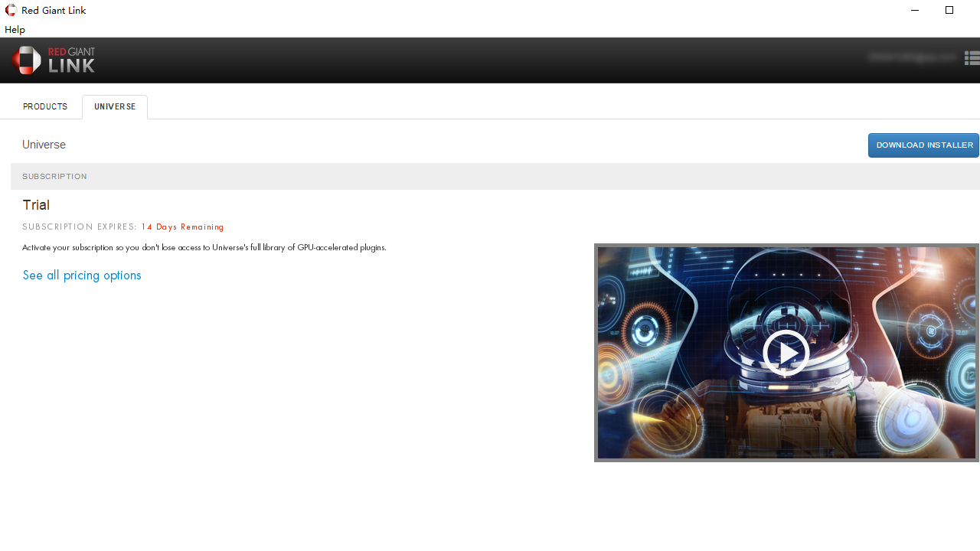The image size is (980, 551).
Task: Maximize the Red Giant Link window
Action: (949, 10)
